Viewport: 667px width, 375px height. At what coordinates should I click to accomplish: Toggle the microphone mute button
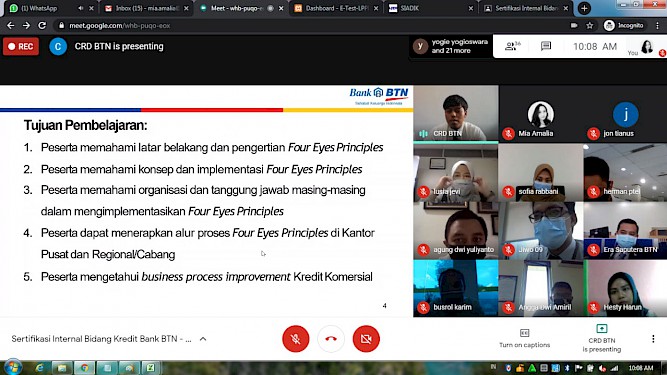point(296,338)
